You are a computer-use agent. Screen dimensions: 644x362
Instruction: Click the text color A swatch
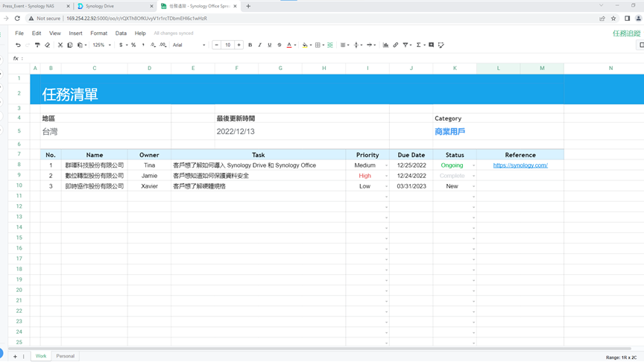click(x=289, y=45)
